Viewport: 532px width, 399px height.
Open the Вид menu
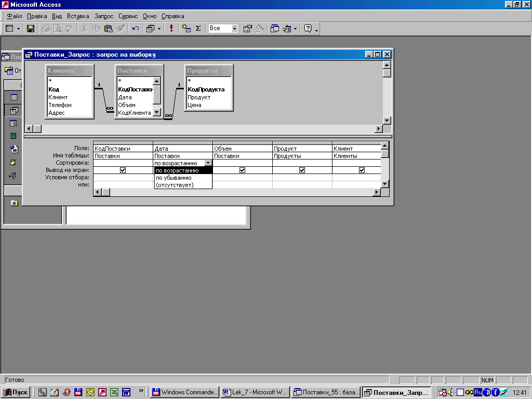[x=57, y=16]
